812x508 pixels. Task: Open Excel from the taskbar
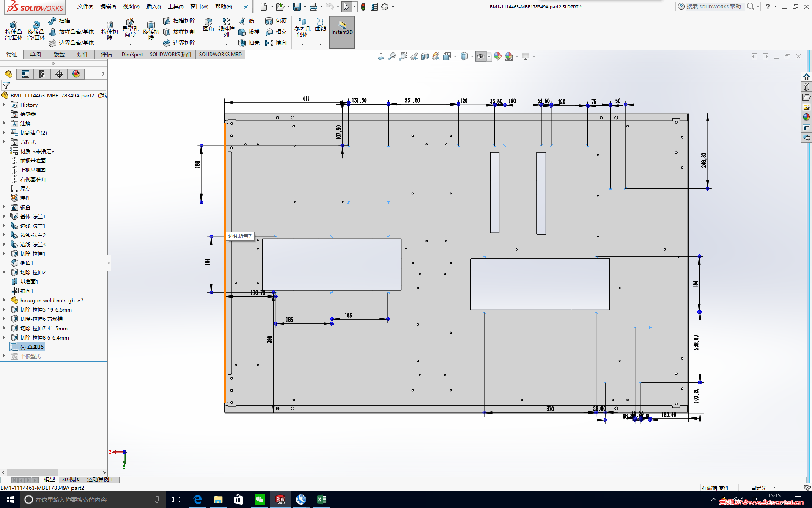[322, 500]
